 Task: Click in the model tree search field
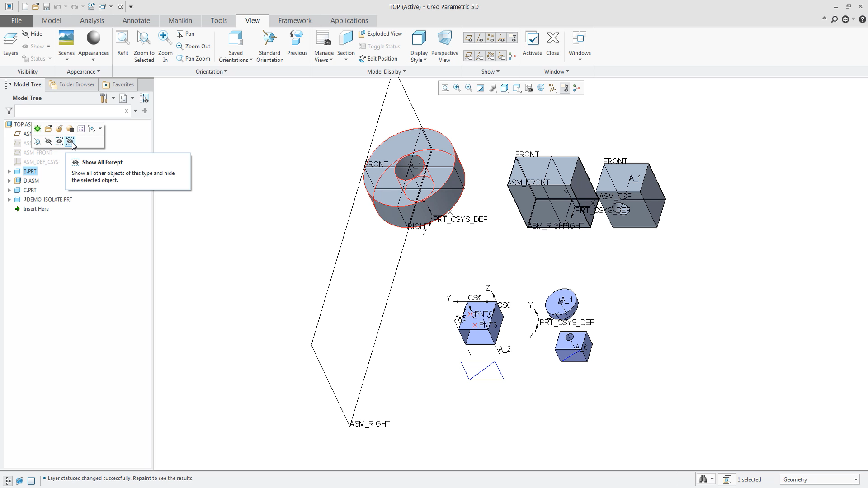(x=69, y=111)
